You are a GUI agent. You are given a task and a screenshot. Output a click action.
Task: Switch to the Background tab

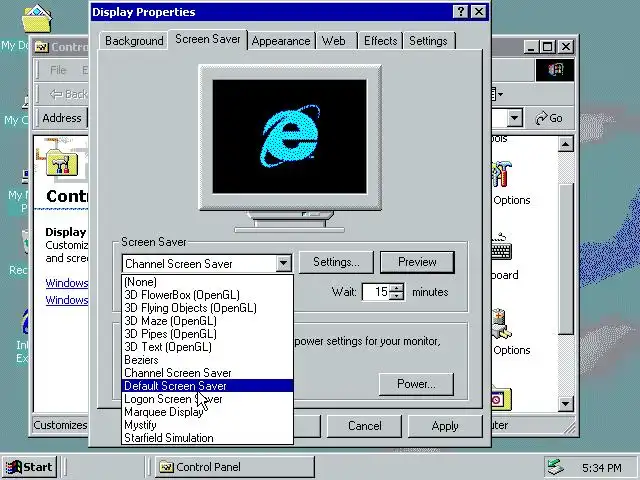134,41
